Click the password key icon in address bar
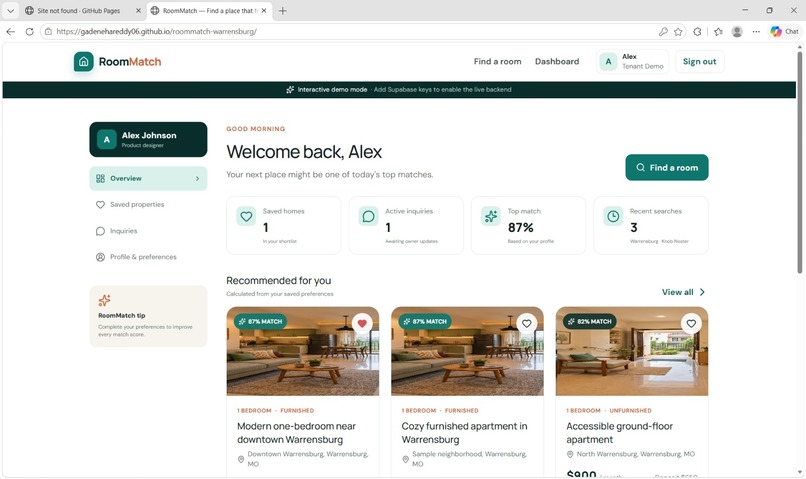The width and height of the screenshot is (806, 479). (663, 32)
